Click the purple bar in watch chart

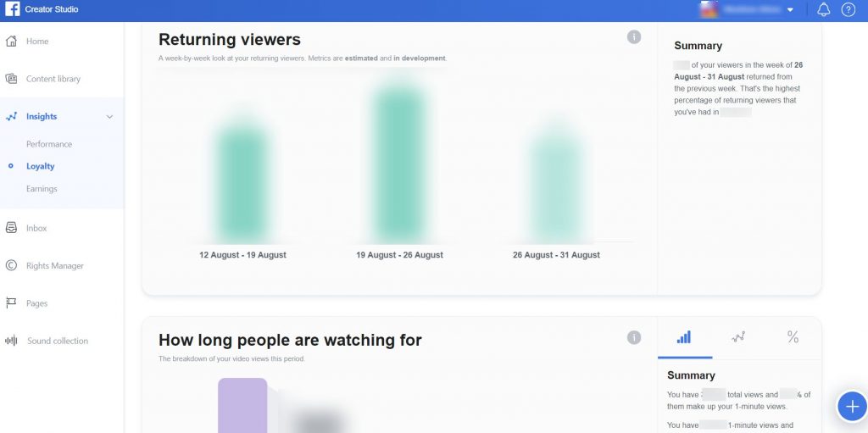[x=242, y=405]
